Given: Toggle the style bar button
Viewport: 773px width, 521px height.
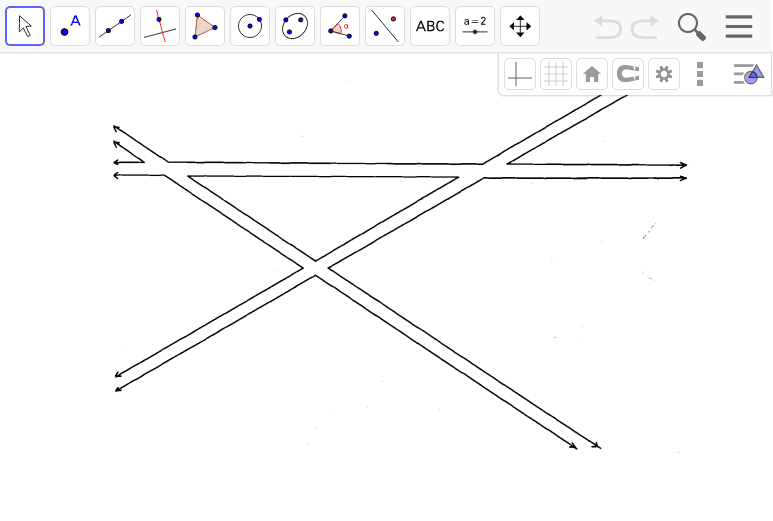Looking at the screenshot, I should (x=749, y=74).
